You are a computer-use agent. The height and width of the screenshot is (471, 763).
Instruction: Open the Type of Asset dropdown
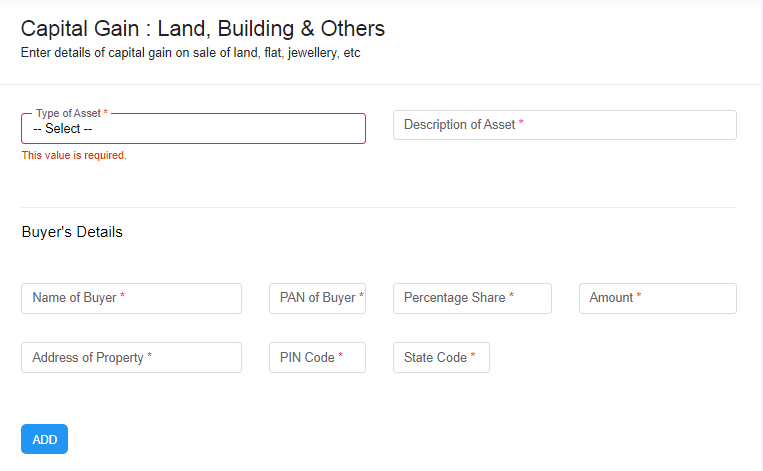[x=193, y=129]
